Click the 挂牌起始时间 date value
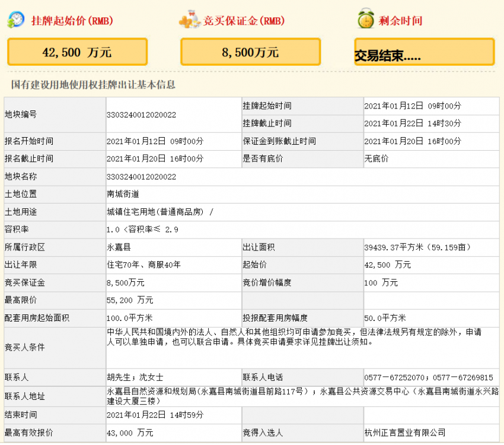Viewport: 504px width, 445px height. (412, 106)
